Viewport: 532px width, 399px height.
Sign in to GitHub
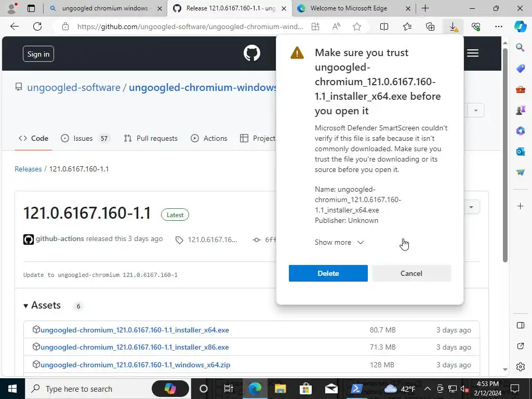pos(38,54)
